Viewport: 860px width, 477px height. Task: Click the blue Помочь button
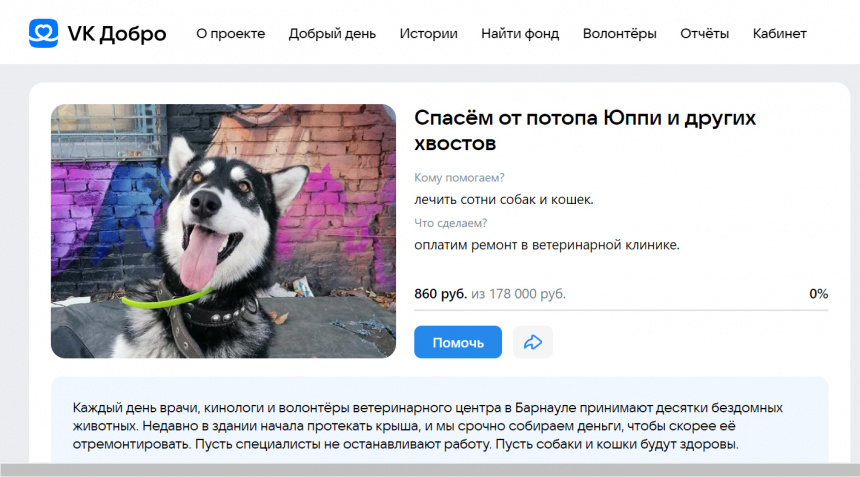(458, 342)
